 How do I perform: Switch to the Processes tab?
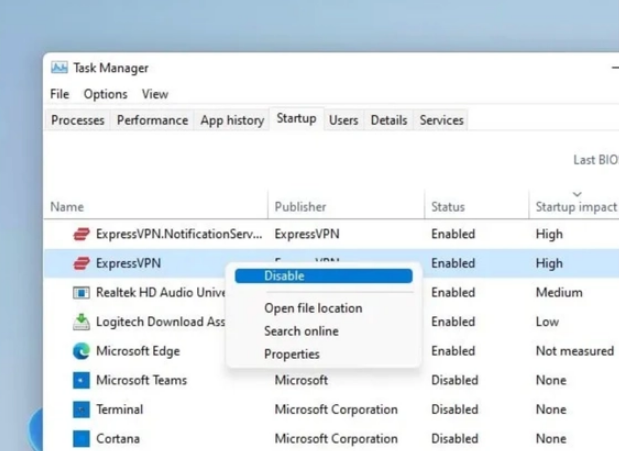(78, 120)
